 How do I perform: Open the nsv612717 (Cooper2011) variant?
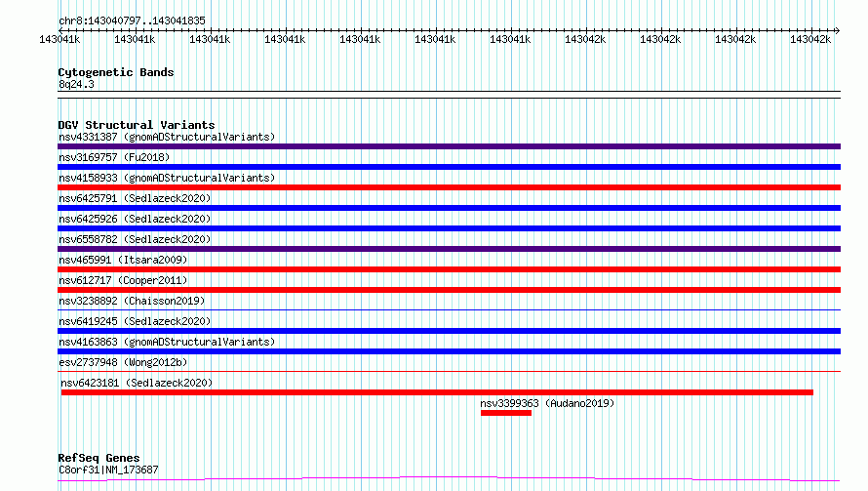(123, 280)
